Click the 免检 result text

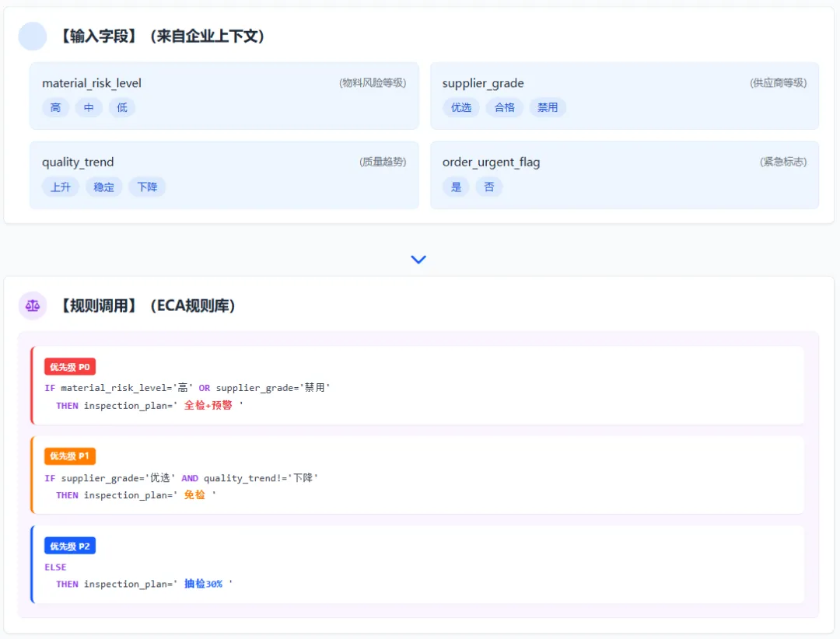click(194, 495)
